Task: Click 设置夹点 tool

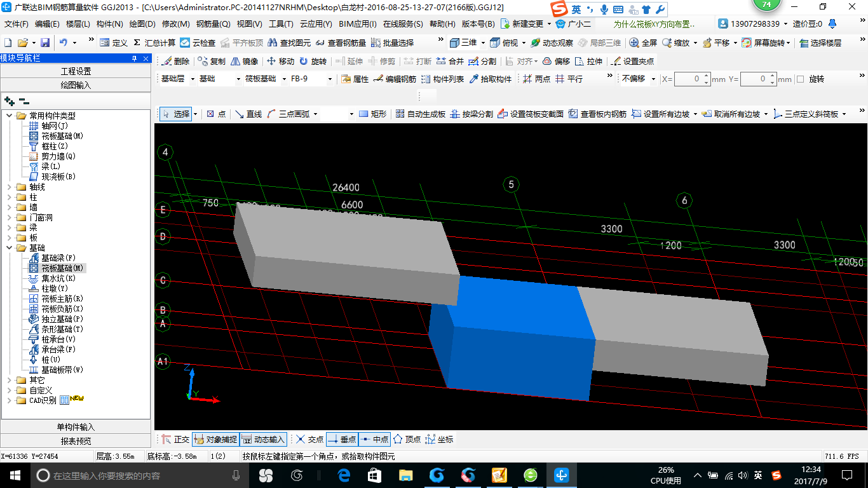Action: click(x=632, y=62)
